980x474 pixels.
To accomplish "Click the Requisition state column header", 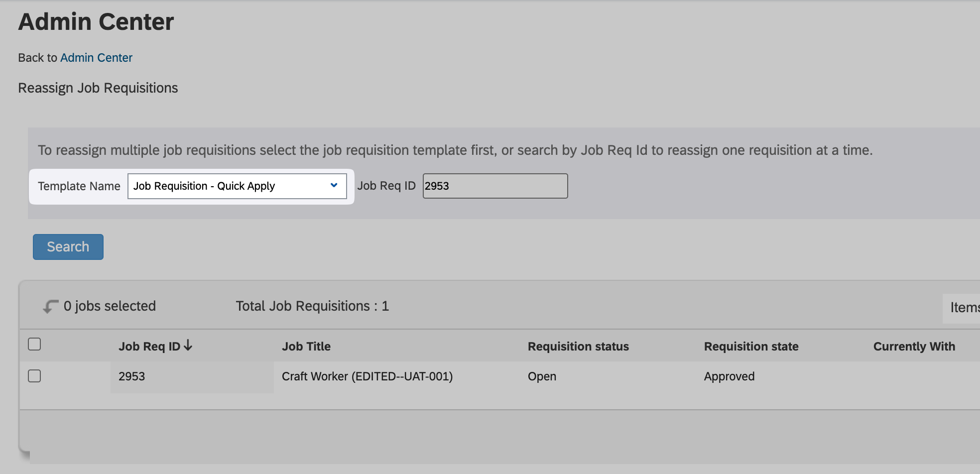I will click(750, 347).
